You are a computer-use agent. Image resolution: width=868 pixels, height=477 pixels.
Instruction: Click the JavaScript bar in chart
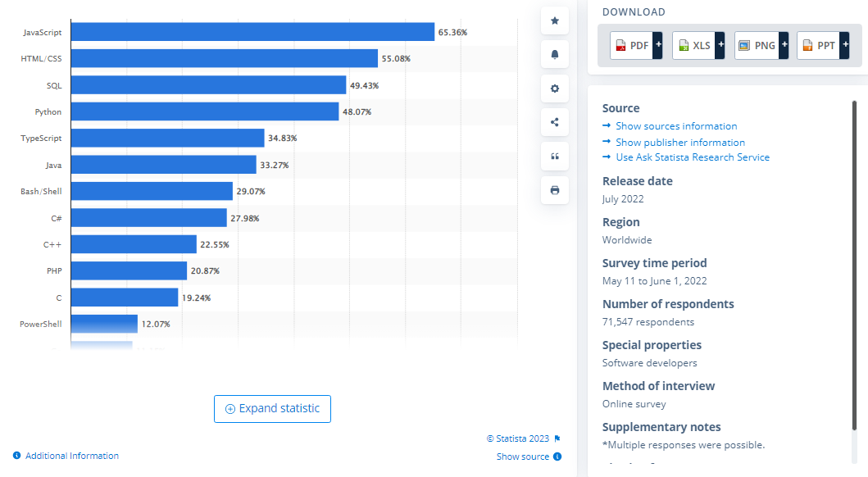pyautogui.click(x=252, y=32)
